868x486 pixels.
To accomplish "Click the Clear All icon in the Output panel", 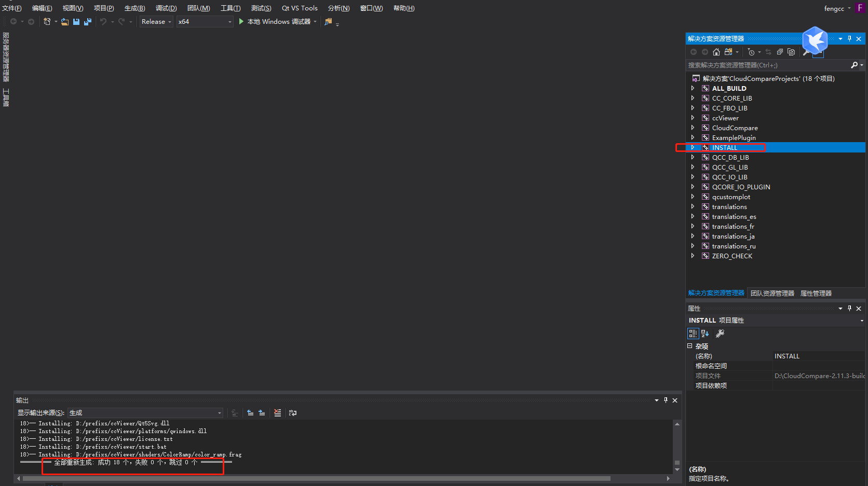I will 277,413.
